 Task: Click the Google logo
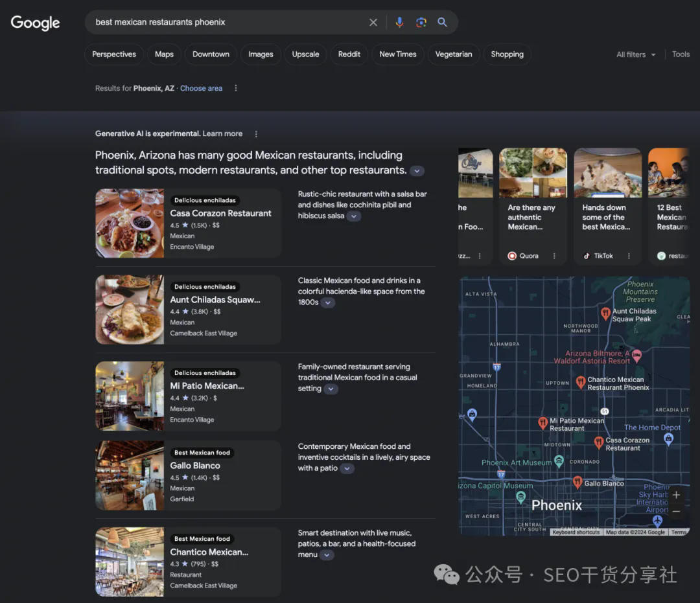coord(35,23)
